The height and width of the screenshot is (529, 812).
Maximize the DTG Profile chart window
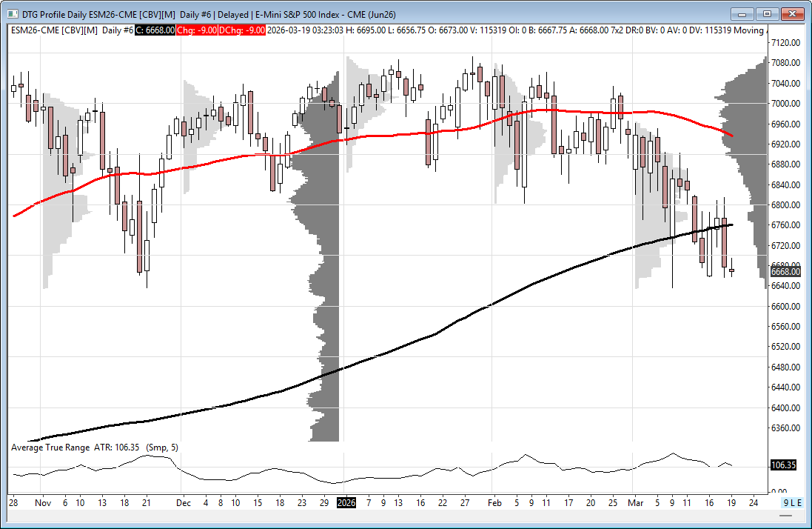point(767,13)
